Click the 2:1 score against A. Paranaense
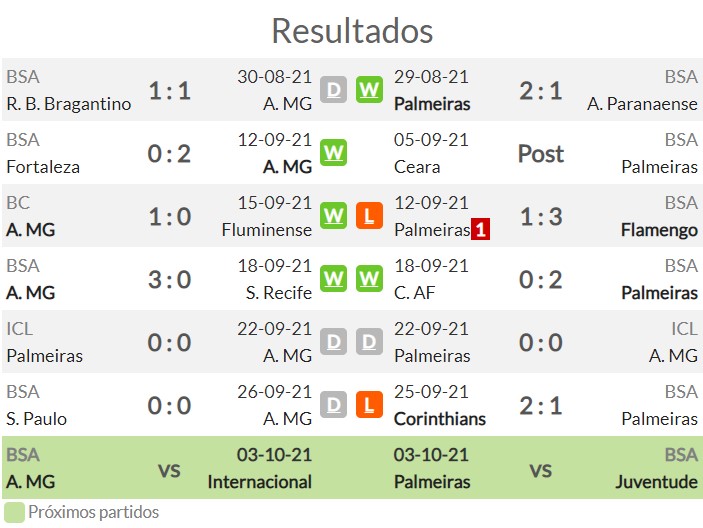Screen dimensions: 703x528 click(x=541, y=91)
